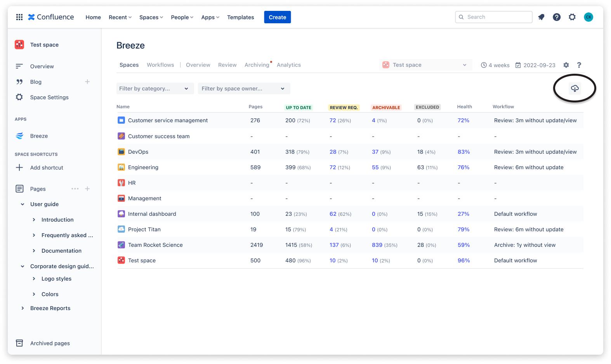Click the Project Titan space icon
Image resolution: width=611 pixels, height=364 pixels.
122,229
